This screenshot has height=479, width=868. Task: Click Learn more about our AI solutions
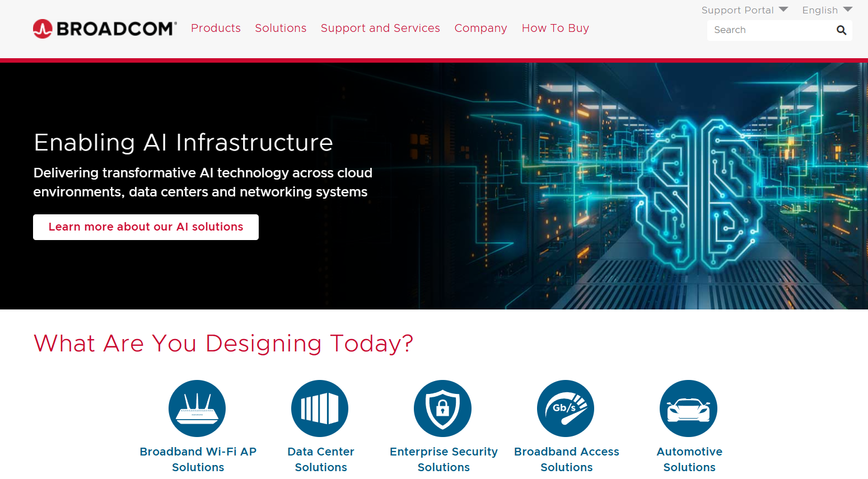pyautogui.click(x=146, y=227)
